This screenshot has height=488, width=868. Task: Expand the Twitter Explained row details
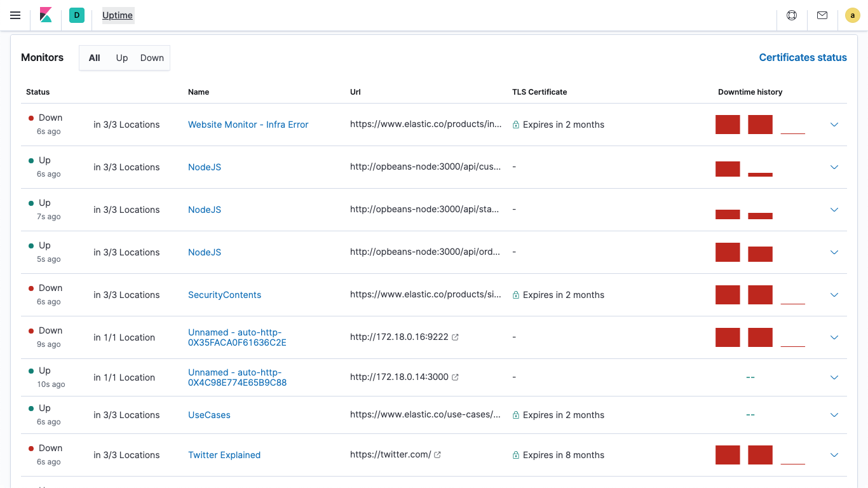point(834,455)
